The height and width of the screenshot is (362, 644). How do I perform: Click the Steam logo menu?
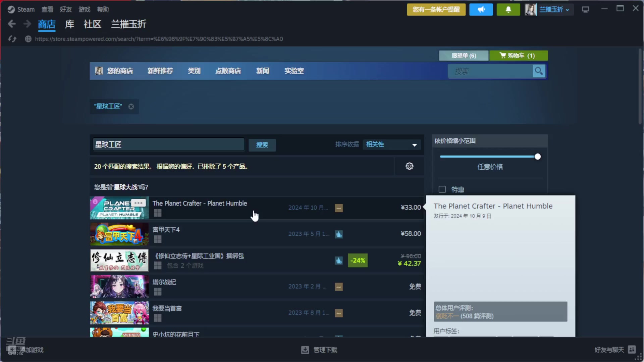click(11, 9)
